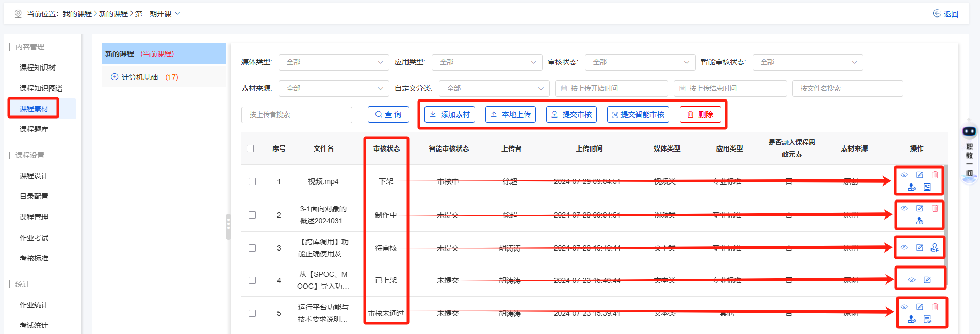Open 课程管理 in sidebar
The image size is (980, 334).
tap(34, 217)
